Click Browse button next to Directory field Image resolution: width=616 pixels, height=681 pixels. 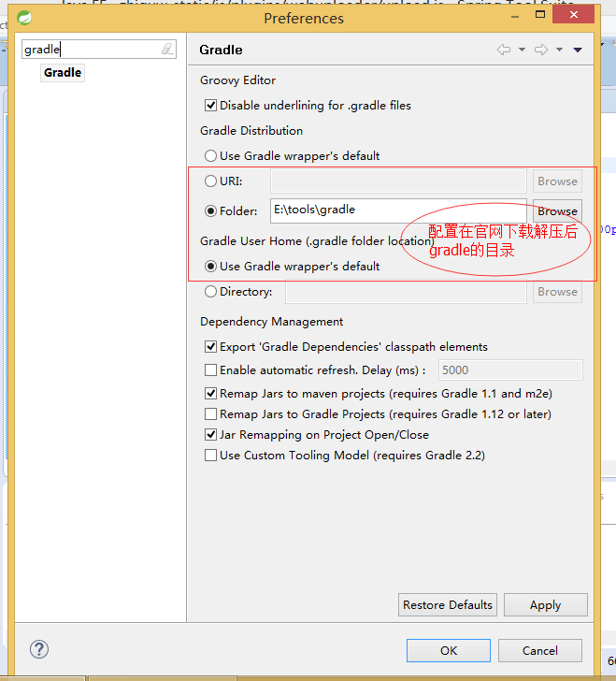(x=557, y=292)
